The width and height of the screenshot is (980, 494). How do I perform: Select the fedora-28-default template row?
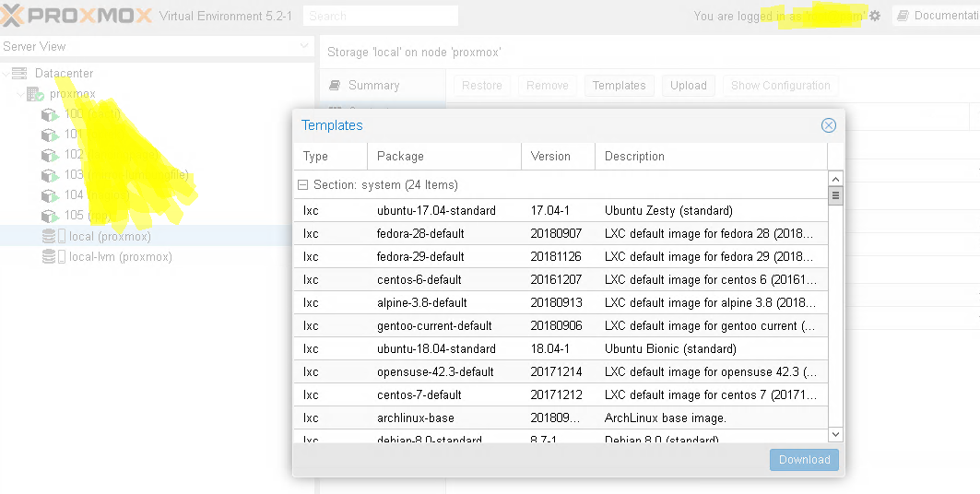[x=561, y=233]
